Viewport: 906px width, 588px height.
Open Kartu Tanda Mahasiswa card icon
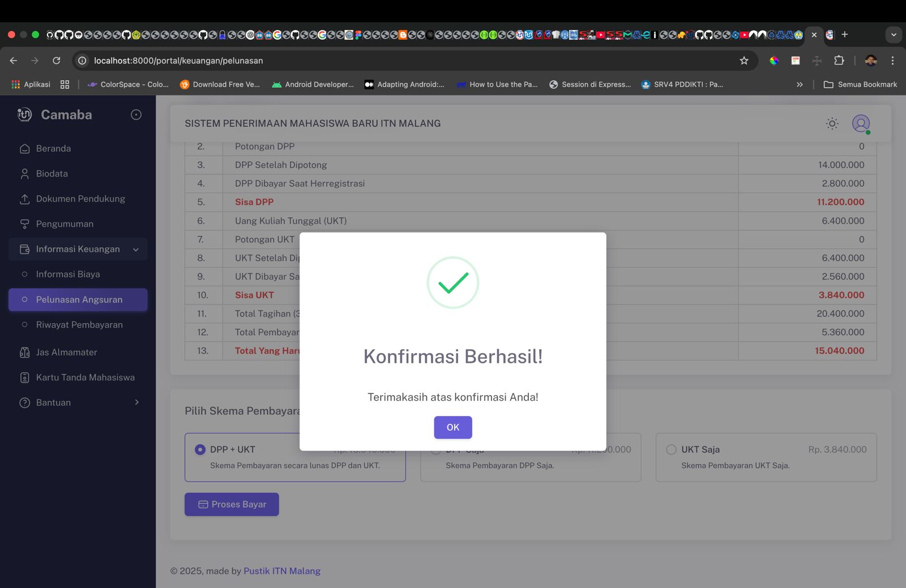tap(24, 377)
